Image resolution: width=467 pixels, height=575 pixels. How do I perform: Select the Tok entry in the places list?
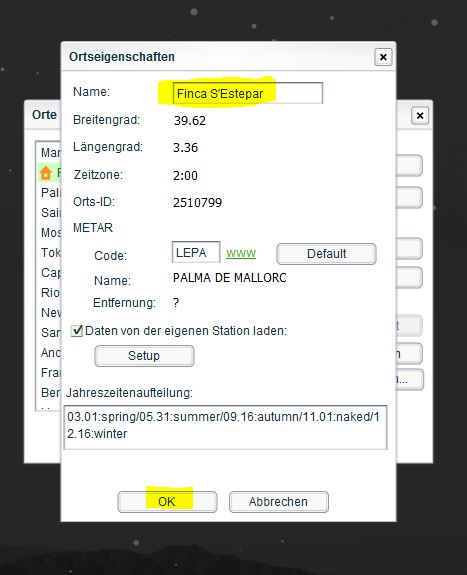[51, 252]
